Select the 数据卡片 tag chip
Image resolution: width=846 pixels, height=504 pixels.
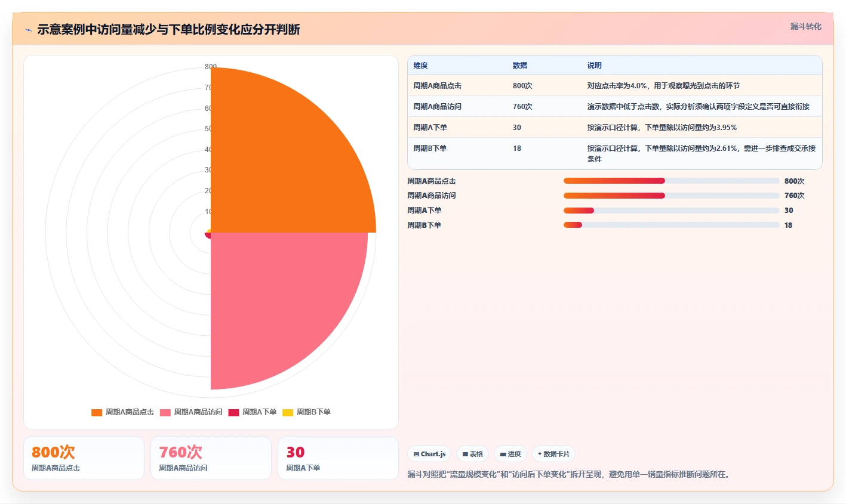click(x=553, y=454)
